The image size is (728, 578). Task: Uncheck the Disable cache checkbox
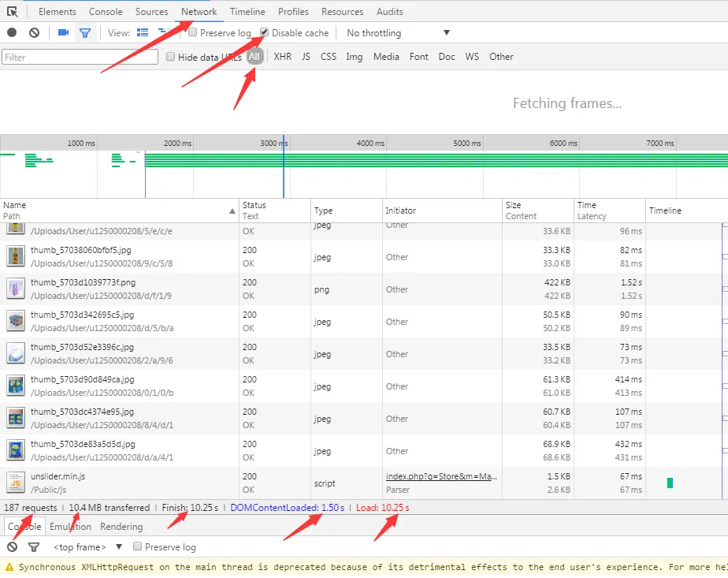(x=264, y=32)
